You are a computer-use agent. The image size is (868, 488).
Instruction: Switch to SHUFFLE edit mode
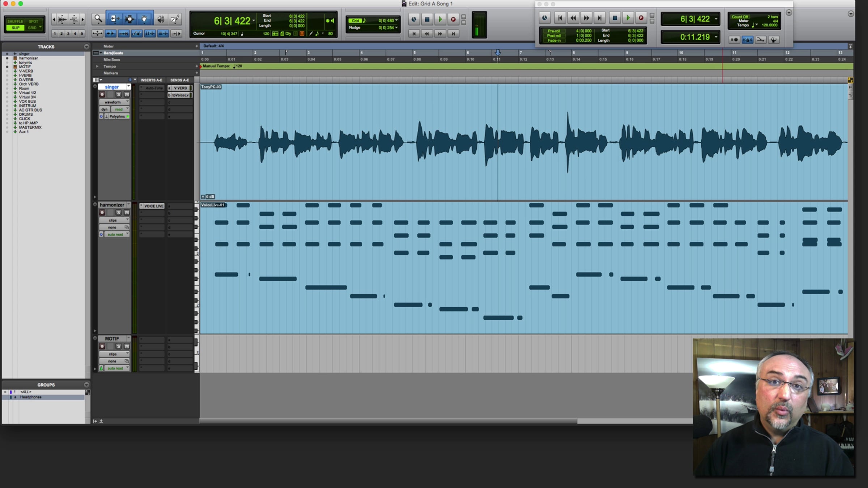click(15, 22)
